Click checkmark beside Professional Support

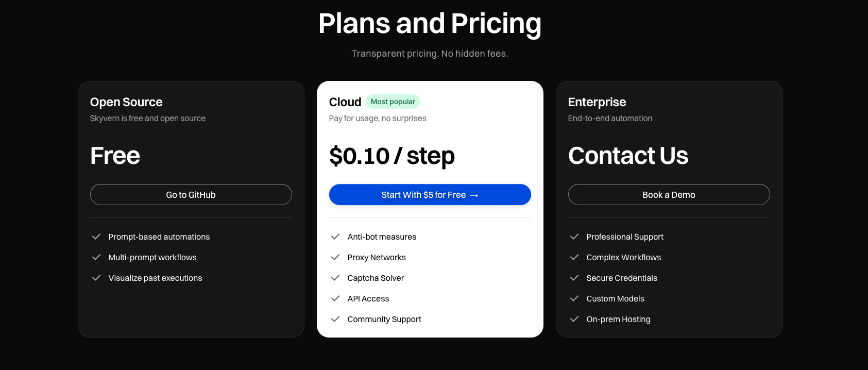574,237
